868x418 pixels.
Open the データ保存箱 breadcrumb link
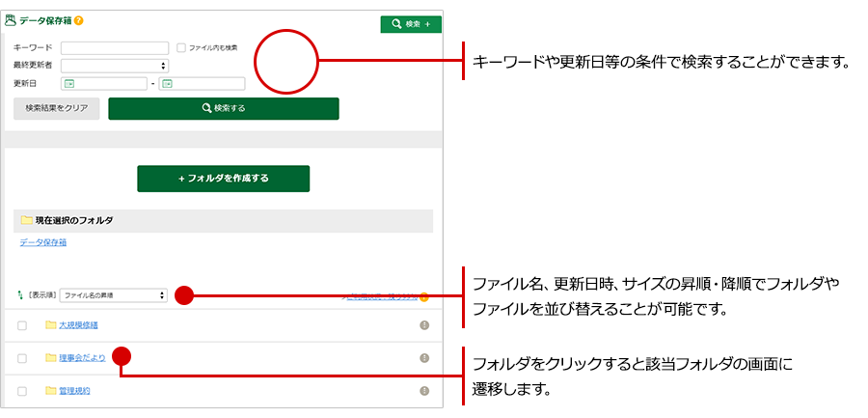[x=43, y=243]
